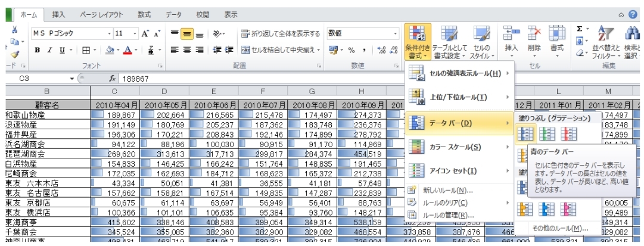644x246 pixels.
Task: Click the Borders icon
Action: pyautogui.click(x=86, y=50)
